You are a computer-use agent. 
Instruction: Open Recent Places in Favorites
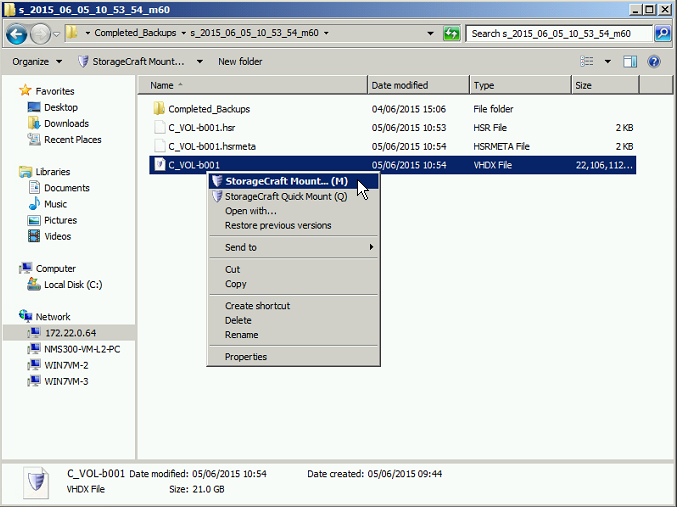64,139
